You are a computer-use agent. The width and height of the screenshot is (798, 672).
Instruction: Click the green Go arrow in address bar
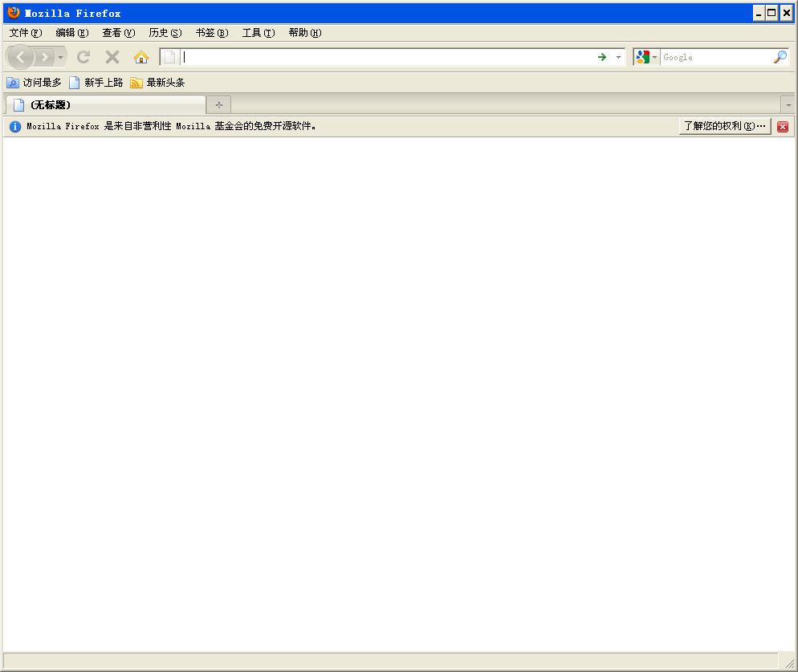click(x=602, y=57)
